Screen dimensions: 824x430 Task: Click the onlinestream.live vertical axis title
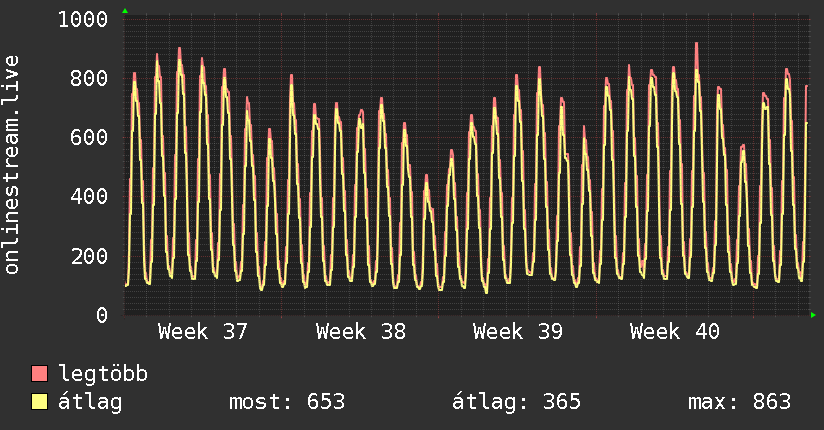[x=11, y=165]
